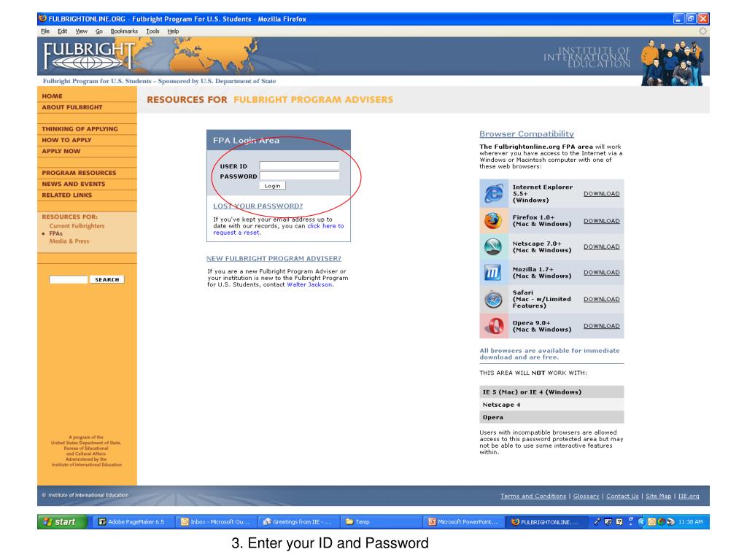Open ABOUT FULBRIGHT sidebar item
The width and height of the screenshot is (747, 560).
tap(72, 107)
